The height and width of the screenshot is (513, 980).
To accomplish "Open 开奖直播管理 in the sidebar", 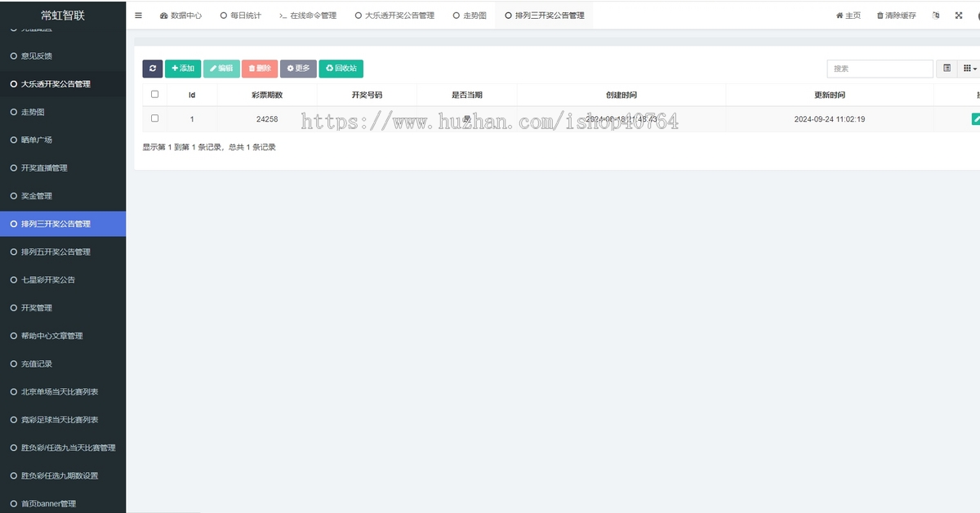I will (x=63, y=167).
